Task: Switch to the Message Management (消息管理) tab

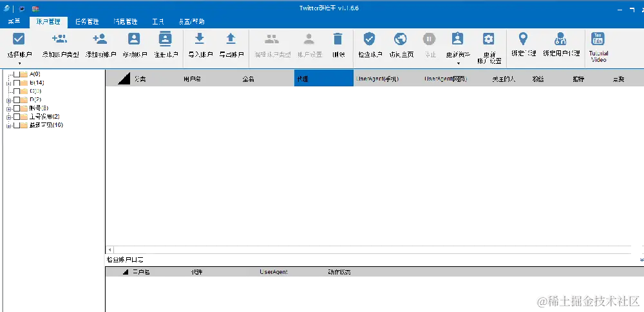Action: pos(126,22)
